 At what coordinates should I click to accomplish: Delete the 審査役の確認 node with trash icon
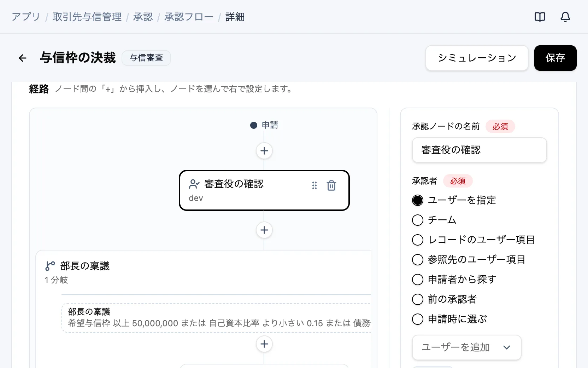[331, 185]
